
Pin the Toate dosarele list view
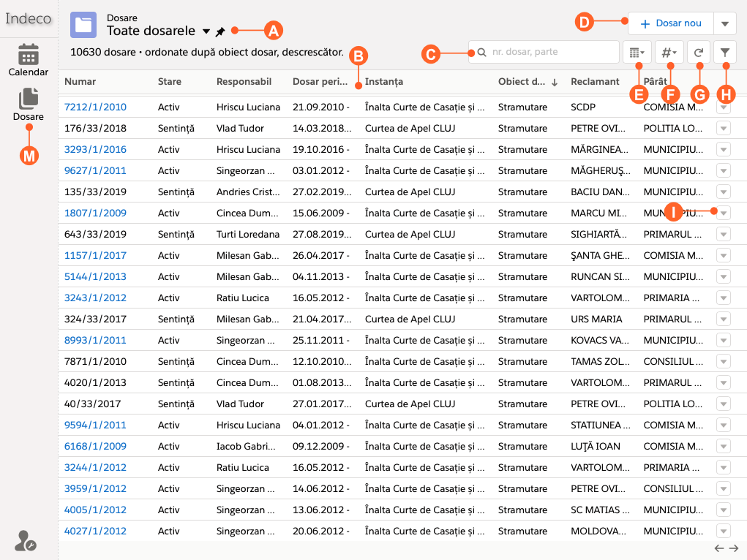(x=220, y=32)
